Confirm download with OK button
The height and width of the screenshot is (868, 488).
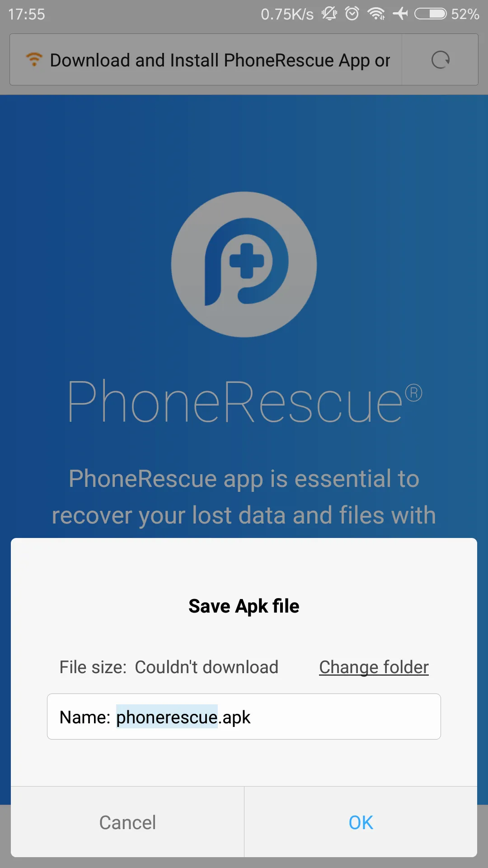pos(361,822)
